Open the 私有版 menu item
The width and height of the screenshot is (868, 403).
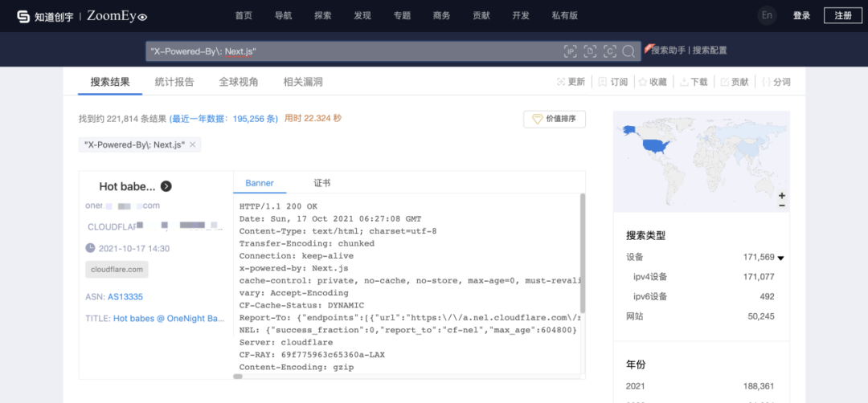(x=565, y=15)
